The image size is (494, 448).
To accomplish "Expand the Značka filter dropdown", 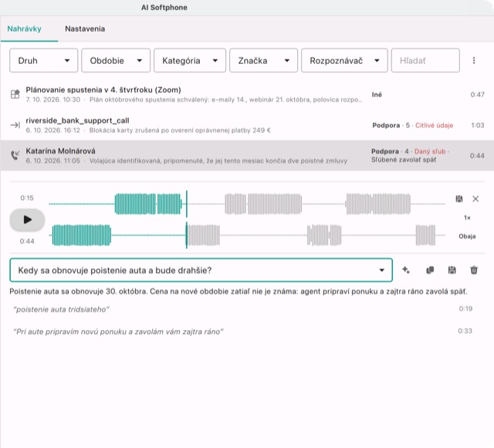I will point(263,60).
